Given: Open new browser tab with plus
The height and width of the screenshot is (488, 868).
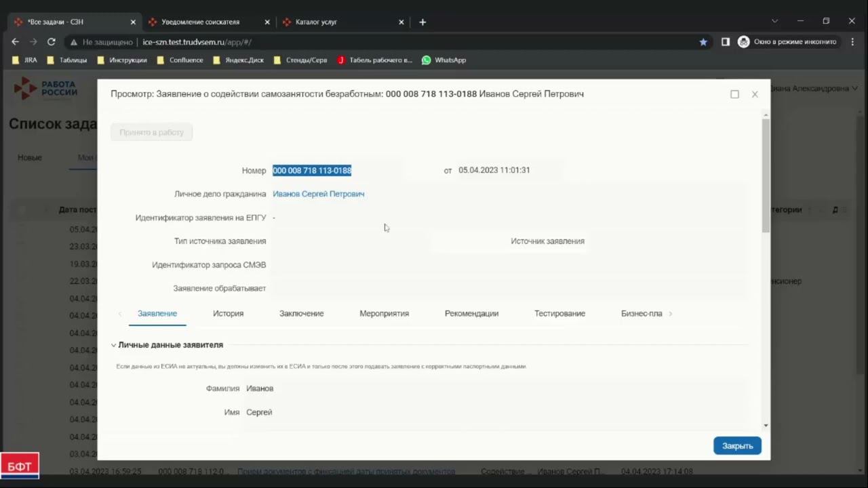Looking at the screenshot, I should click(422, 22).
